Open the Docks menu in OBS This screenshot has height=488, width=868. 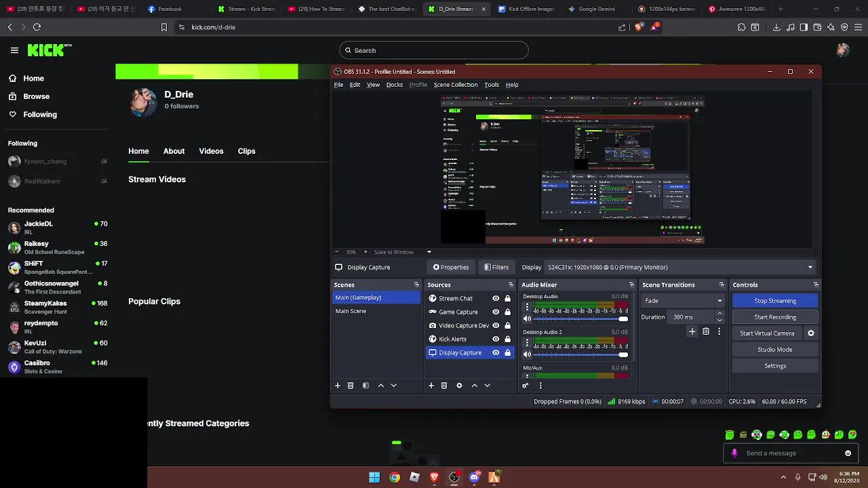click(395, 85)
